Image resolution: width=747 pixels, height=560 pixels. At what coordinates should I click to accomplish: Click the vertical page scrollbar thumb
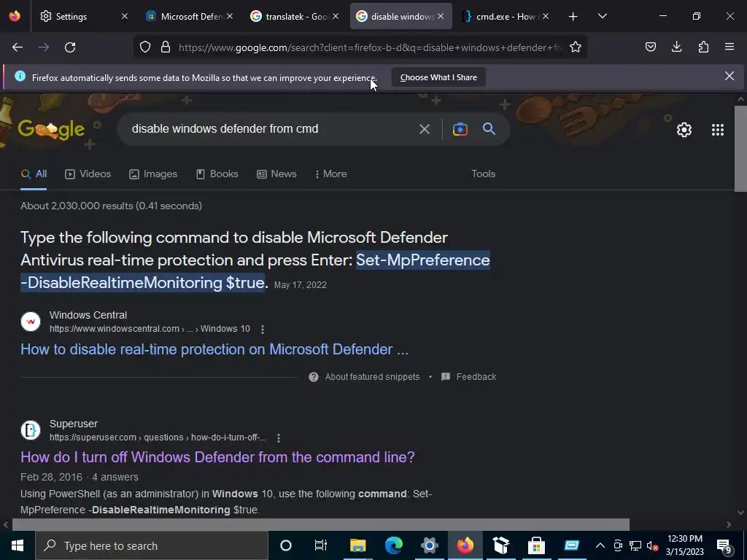coord(740,149)
